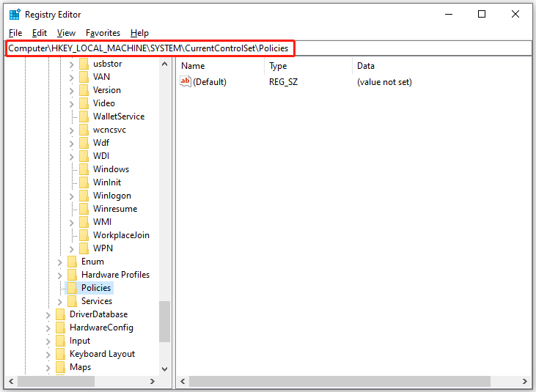Viewport: 536px width, 392px height.
Task: Click the tree pane scroll down arrow
Action: pos(164,369)
